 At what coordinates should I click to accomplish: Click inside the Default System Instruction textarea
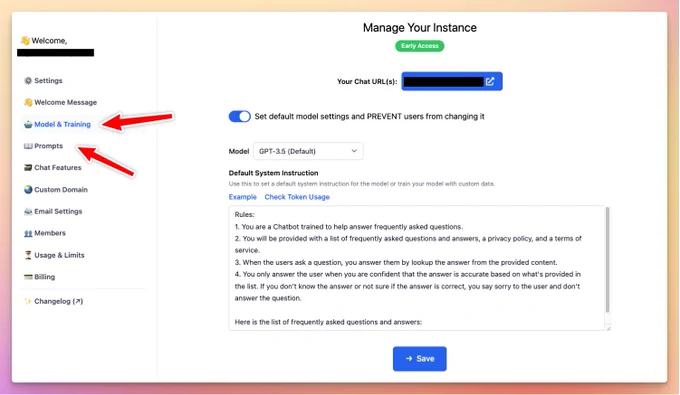[416, 268]
